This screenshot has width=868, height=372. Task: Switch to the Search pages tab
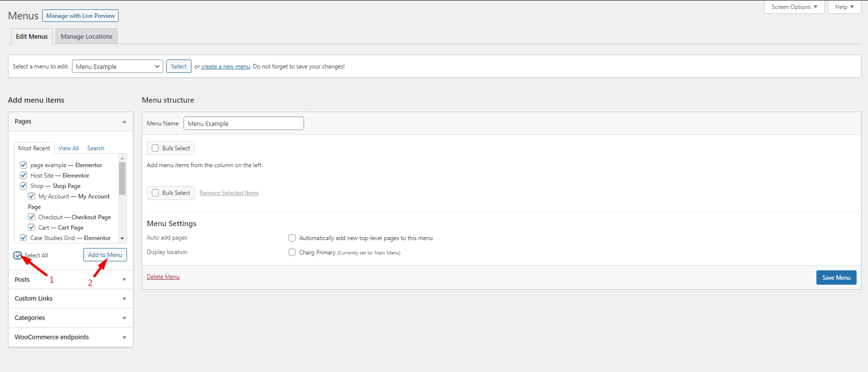point(96,148)
